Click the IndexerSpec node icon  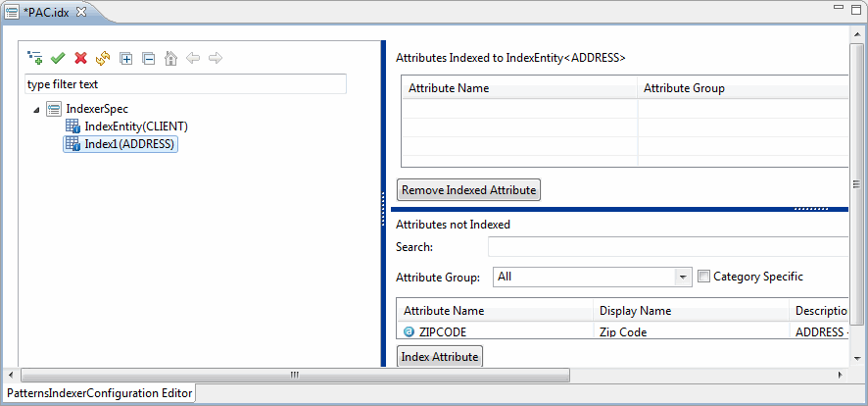54,109
